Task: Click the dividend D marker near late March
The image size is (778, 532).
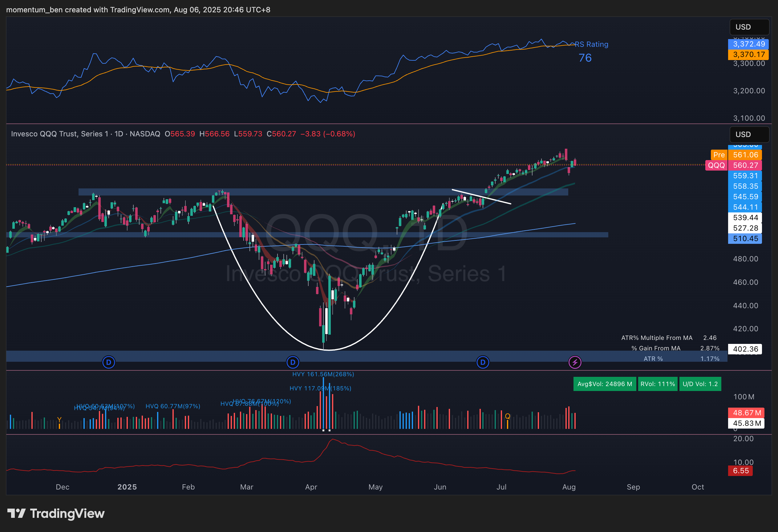Action: [293, 362]
